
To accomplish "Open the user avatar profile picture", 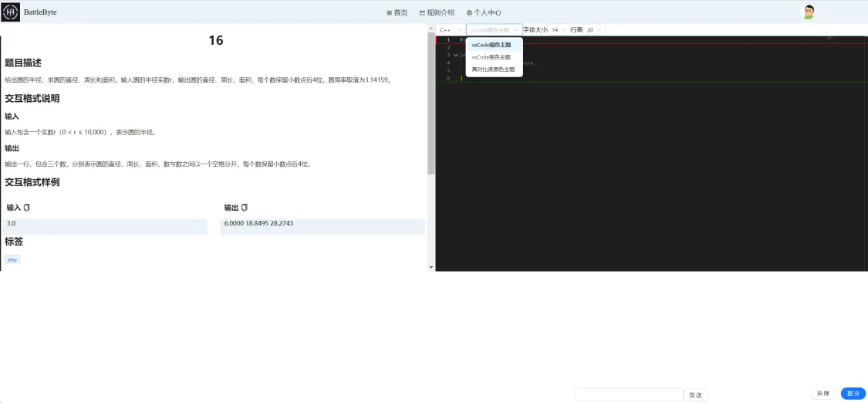I will (809, 12).
